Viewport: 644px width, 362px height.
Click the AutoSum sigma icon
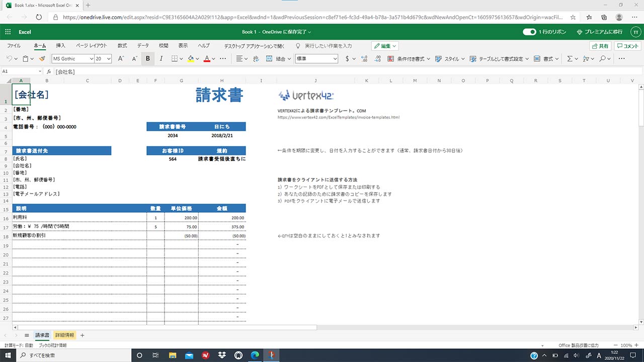coord(570,59)
